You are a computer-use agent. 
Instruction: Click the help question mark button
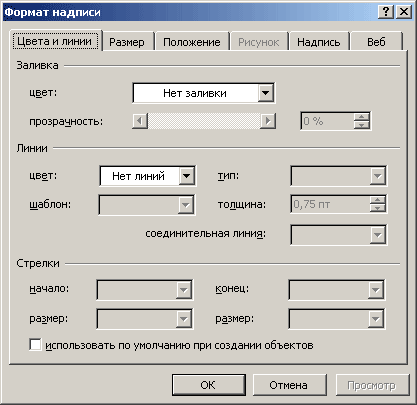click(x=386, y=12)
